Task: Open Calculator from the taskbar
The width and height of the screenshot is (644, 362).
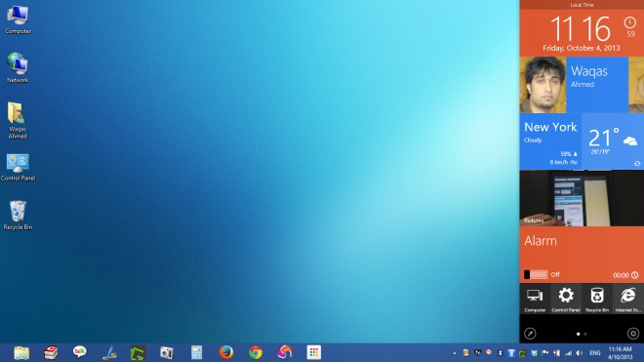Action: click(x=196, y=352)
